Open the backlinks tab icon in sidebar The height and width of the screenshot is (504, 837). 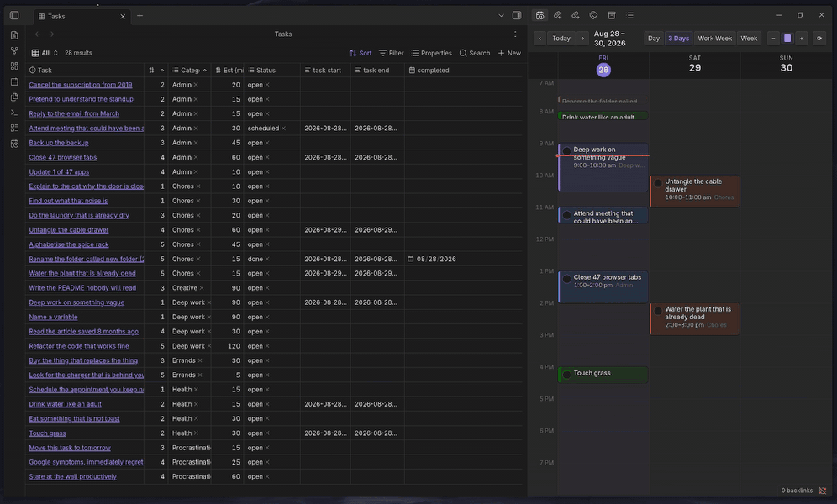558,15
